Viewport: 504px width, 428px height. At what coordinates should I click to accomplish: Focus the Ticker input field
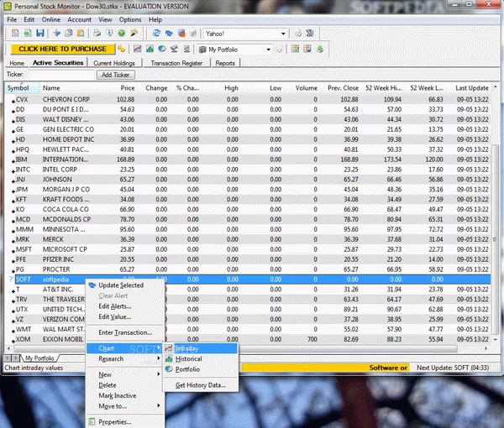point(61,75)
